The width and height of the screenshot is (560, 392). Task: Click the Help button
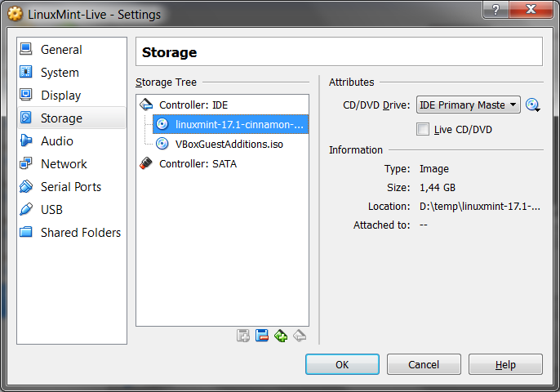point(505,364)
